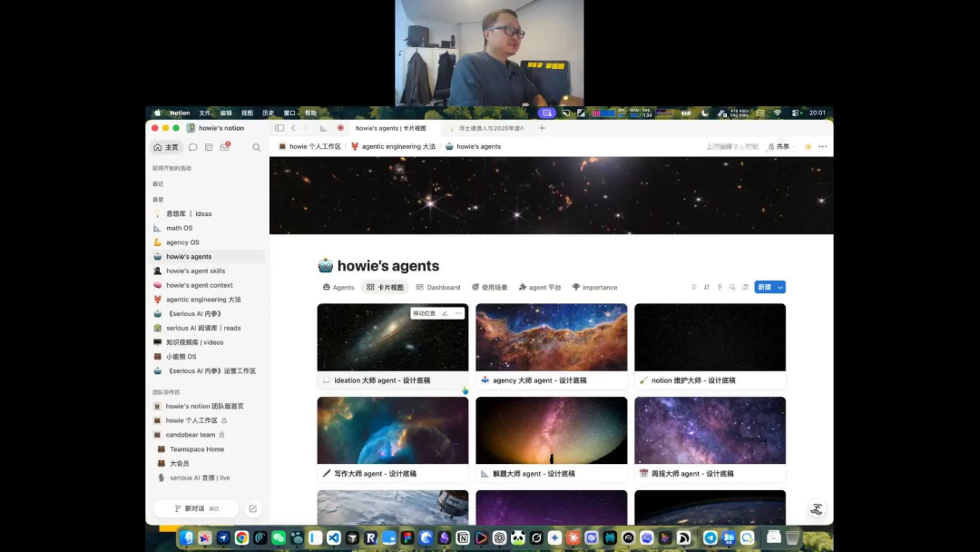Start a 新对话 from the sidebar
Viewport: 980px width, 552px height.
(x=196, y=508)
